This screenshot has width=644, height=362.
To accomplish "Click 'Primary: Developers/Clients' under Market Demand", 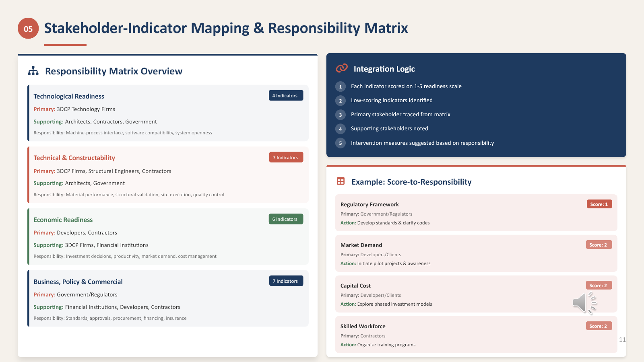I will coord(371,255).
